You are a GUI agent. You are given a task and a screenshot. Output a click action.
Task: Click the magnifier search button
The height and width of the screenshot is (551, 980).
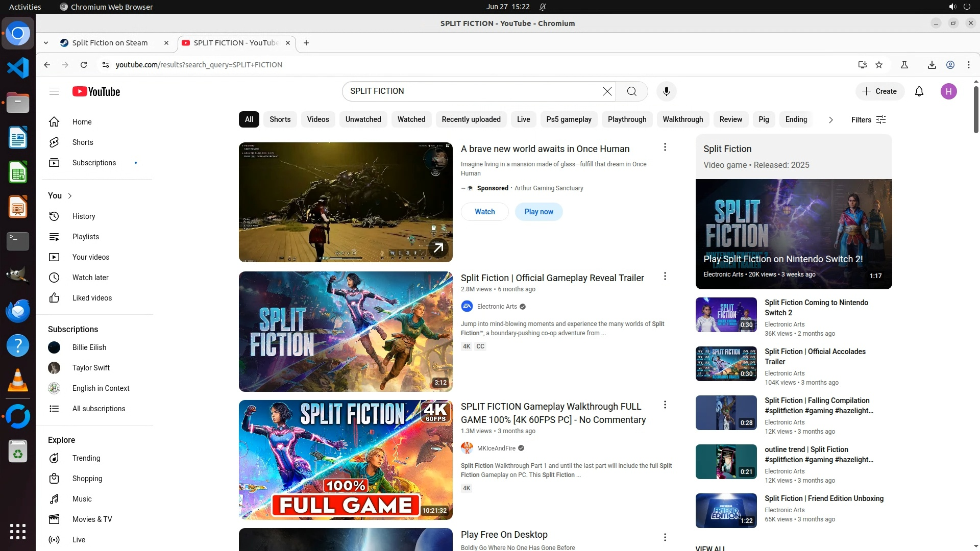click(631, 91)
